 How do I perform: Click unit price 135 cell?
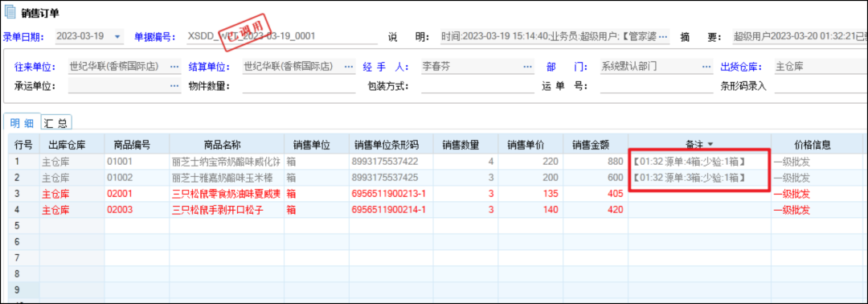(530, 194)
